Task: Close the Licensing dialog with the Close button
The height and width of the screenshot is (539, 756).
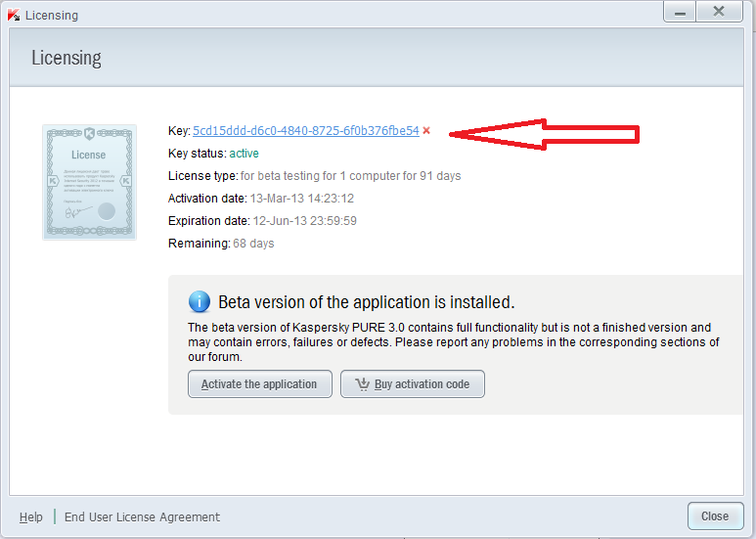Action: 715,517
